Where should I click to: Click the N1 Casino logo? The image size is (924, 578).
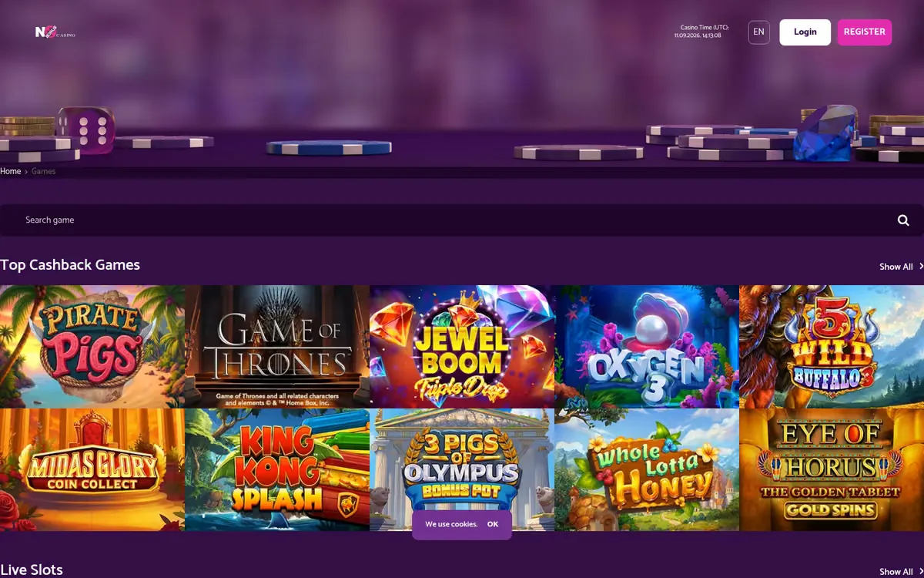click(x=55, y=32)
